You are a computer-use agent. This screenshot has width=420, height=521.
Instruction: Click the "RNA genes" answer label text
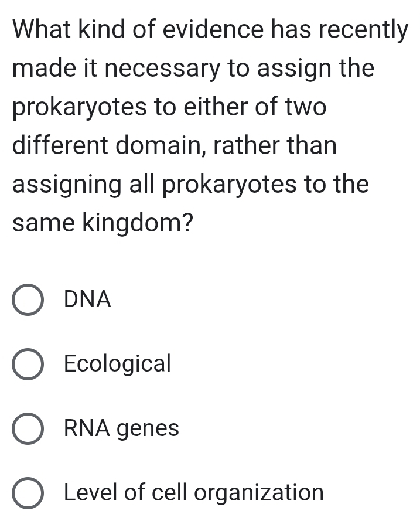click(x=121, y=428)
